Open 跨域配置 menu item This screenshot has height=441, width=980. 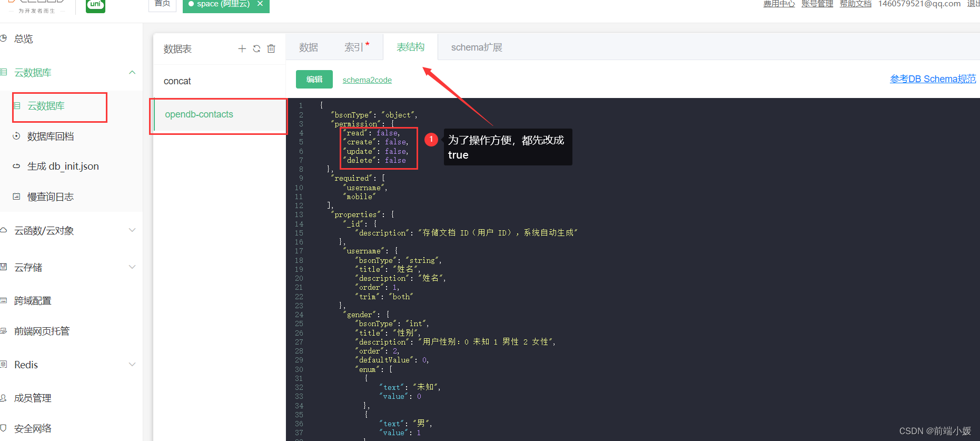(x=33, y=301)
